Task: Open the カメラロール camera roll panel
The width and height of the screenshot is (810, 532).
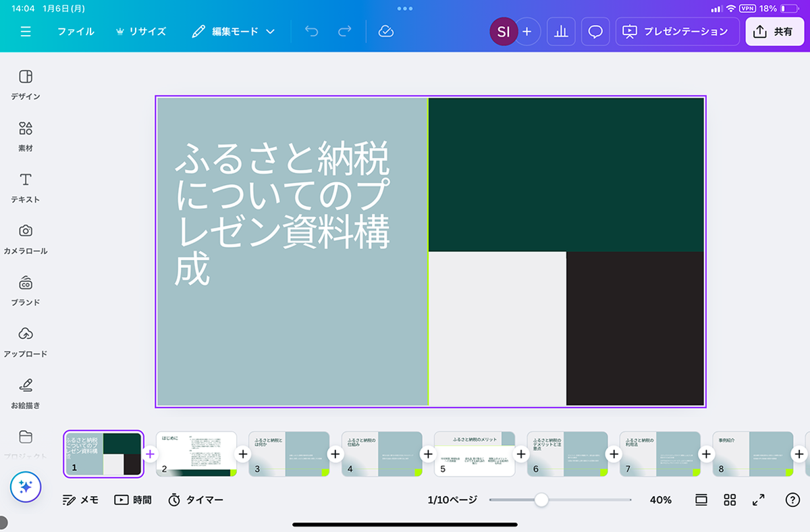Action: click(x=26, y=239)
